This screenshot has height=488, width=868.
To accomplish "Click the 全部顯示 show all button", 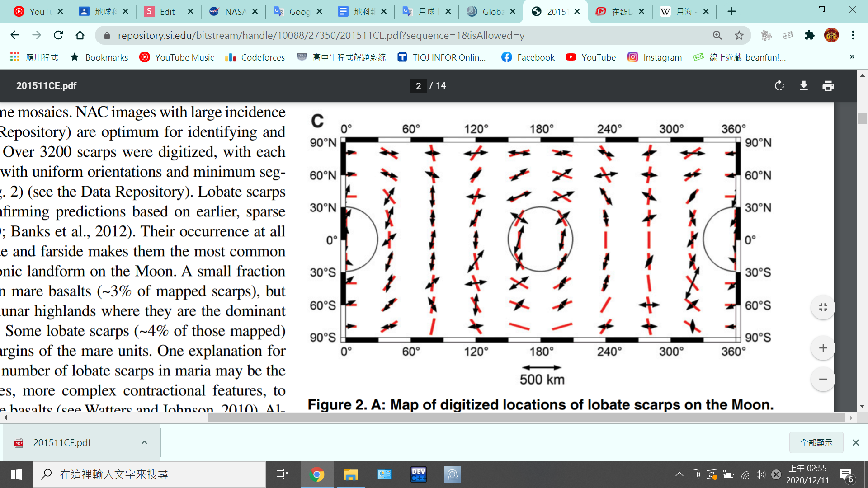I will pyautogui.click(x=816, y=442).
